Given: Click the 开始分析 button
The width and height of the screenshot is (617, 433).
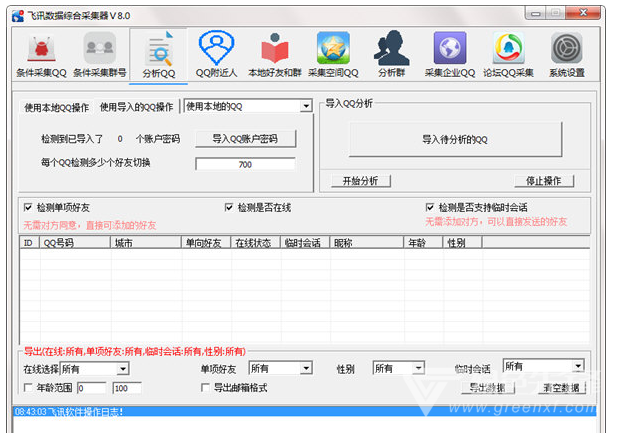Looking at the screenshot, I should pos(360,181).
